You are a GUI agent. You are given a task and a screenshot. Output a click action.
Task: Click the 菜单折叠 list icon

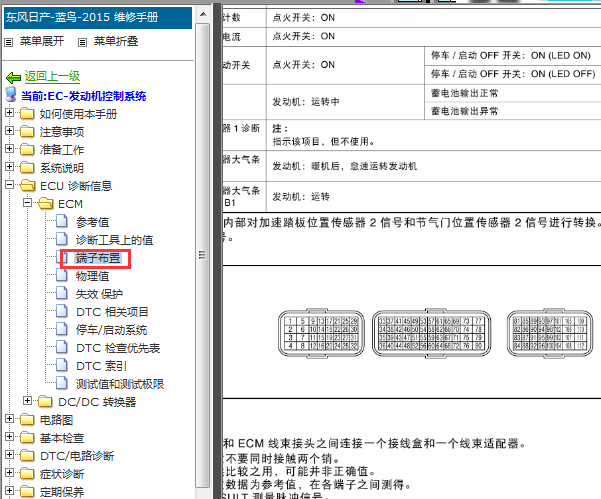[x=82, y=42]
